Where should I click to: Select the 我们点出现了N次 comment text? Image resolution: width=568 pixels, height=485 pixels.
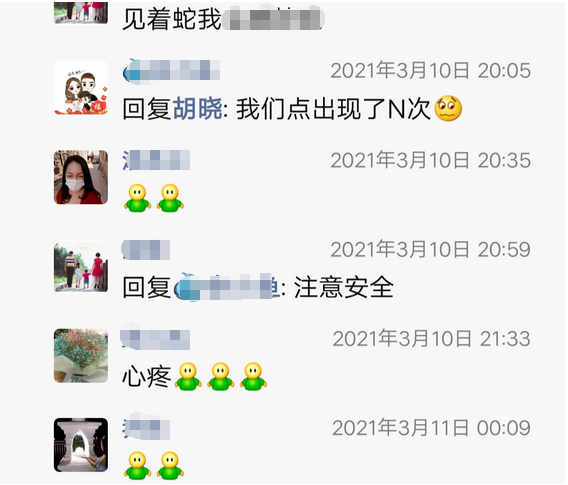click(333, 109)
